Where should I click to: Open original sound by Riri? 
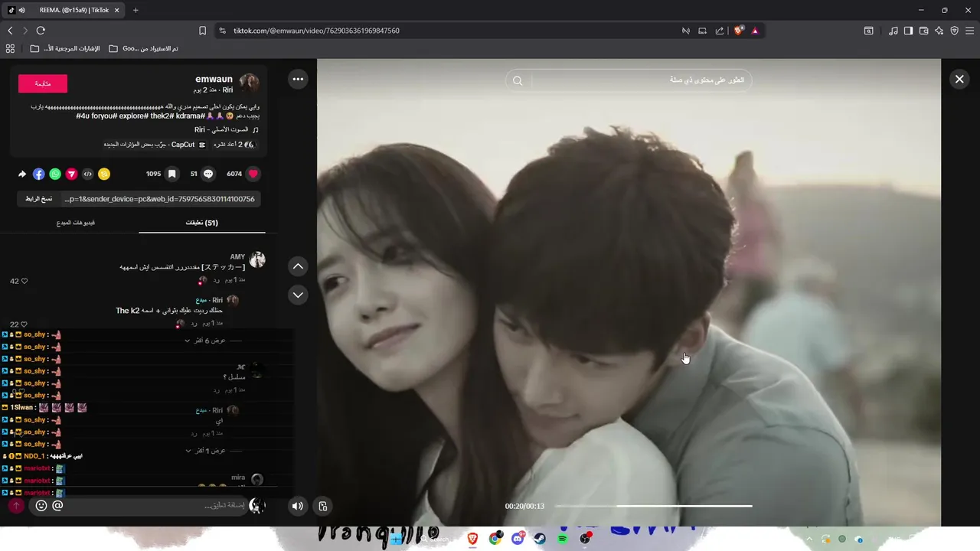227,130
